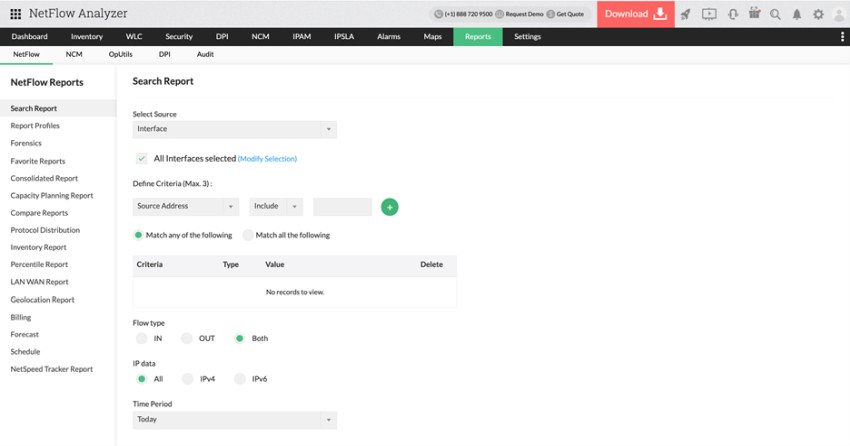Open the bell notifications icon
This screenshot has height=446, width=850.
coord(797,15)
